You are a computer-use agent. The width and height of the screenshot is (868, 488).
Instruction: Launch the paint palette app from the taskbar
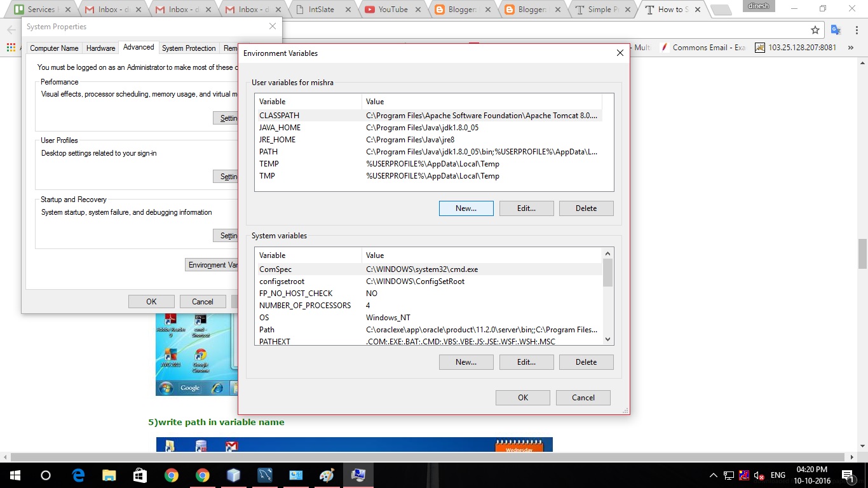[327, 475]
